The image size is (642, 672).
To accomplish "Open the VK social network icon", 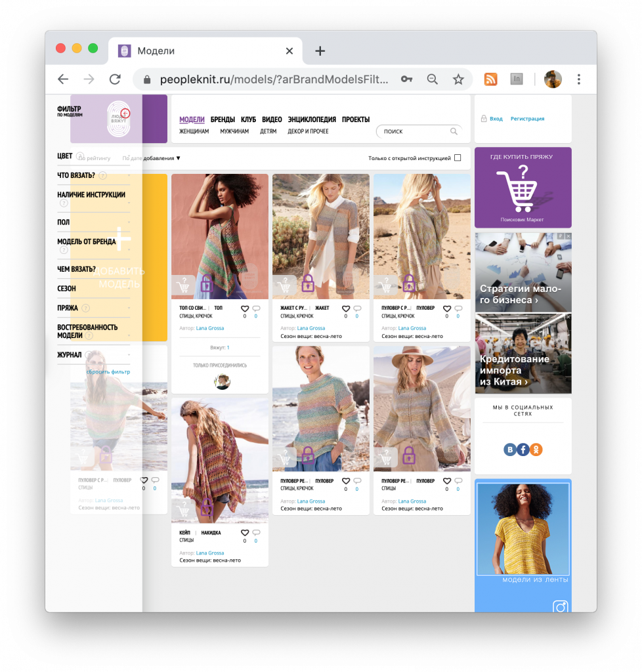I will click(x=510, y=450).
